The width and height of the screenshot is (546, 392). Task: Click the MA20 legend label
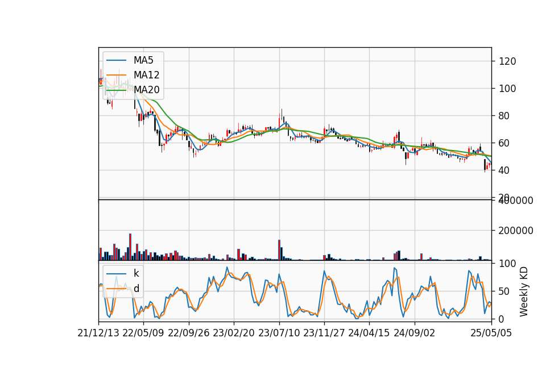click(x=146, y=90)
